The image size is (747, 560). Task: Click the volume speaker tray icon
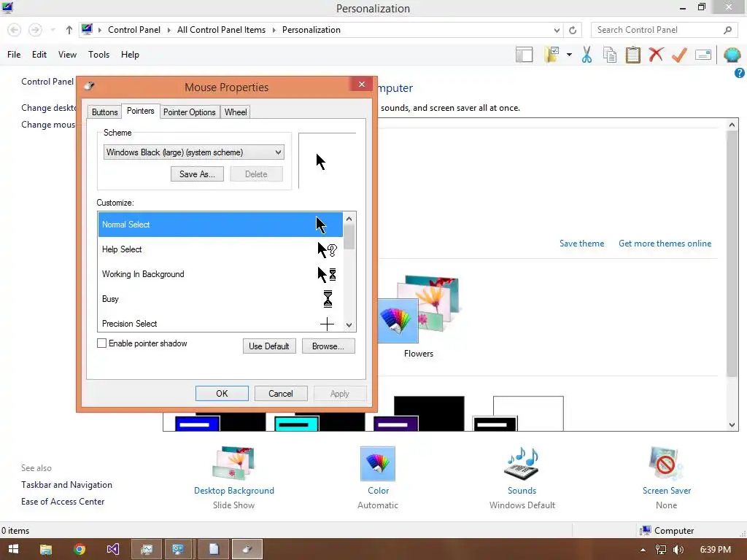point(678,550)
